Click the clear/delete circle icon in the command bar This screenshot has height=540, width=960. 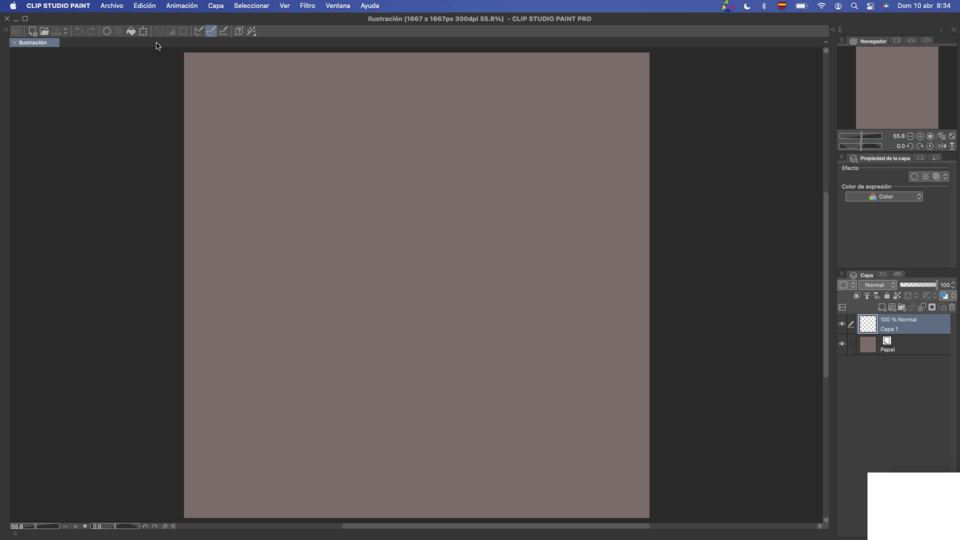click(107, 31)
